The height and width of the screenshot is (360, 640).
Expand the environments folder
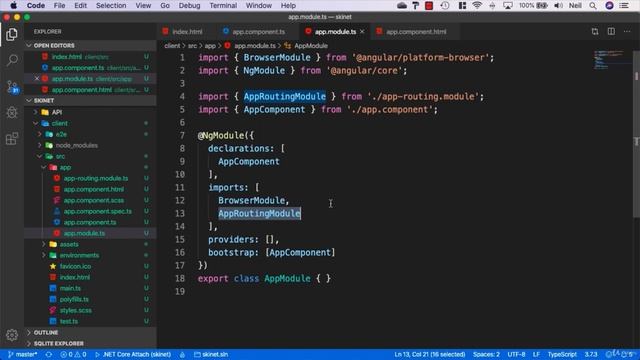coord(79,255)
